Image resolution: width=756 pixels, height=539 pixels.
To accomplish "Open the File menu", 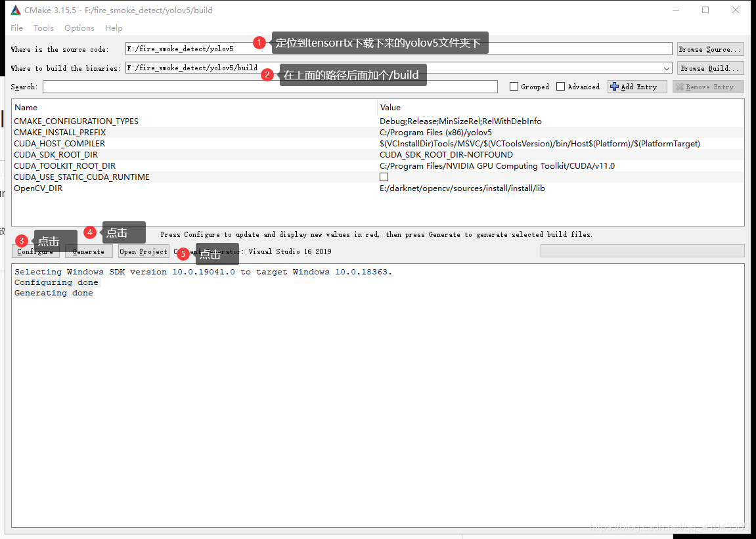I will point(17,28).
